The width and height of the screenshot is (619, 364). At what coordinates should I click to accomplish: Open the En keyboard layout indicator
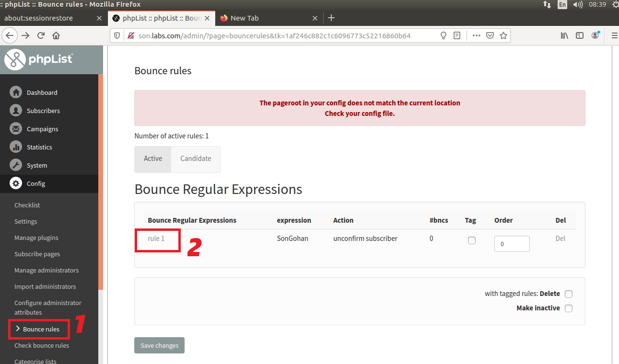click(562, 5)
